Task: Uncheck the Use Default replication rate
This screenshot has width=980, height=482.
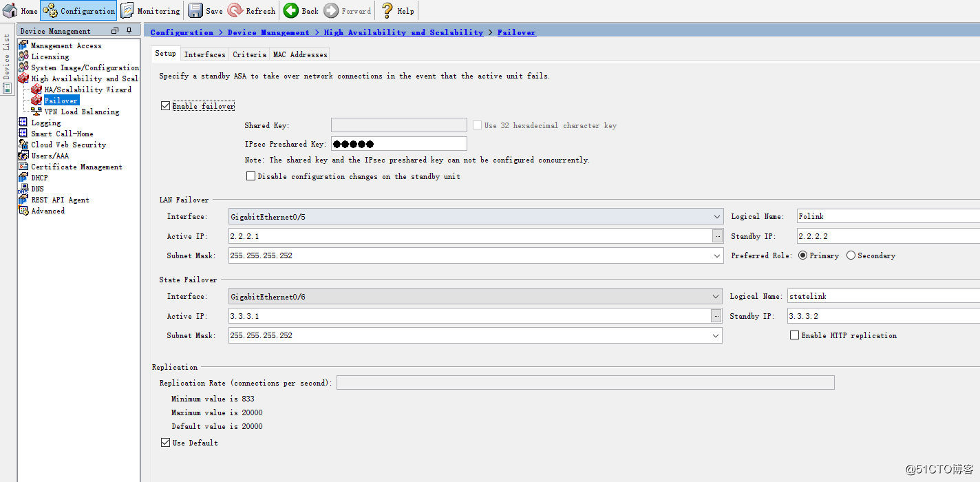Action: [x=165, y=443]
